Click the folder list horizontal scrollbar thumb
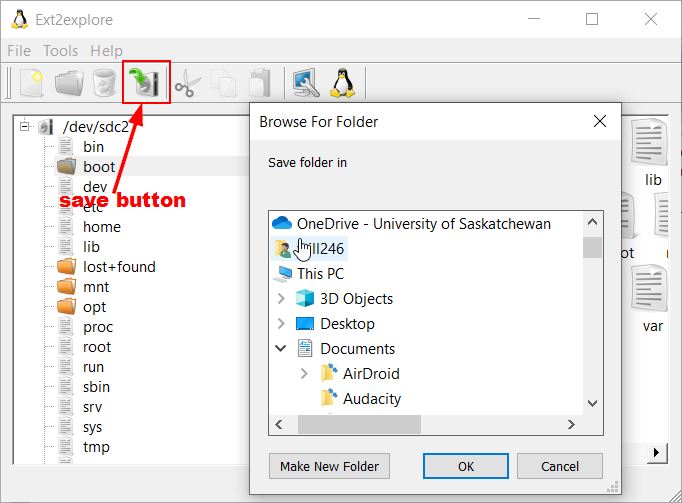 tap(359, 424)
